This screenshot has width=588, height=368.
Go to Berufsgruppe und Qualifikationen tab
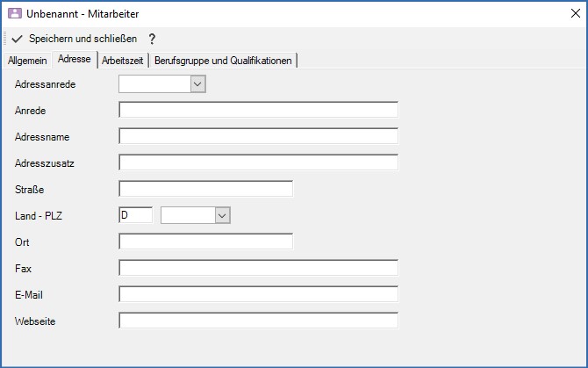(223, 61)
